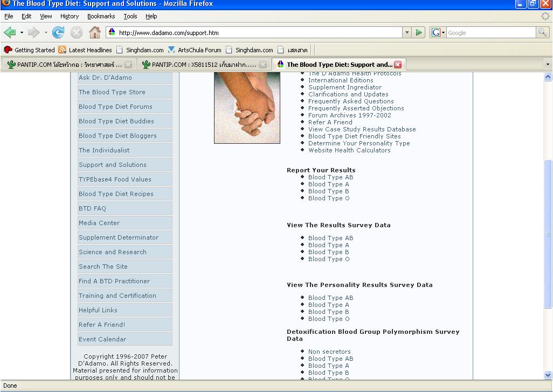Open Non secretors link
This screenshot has height=392, width=553.
pos(329,352)
